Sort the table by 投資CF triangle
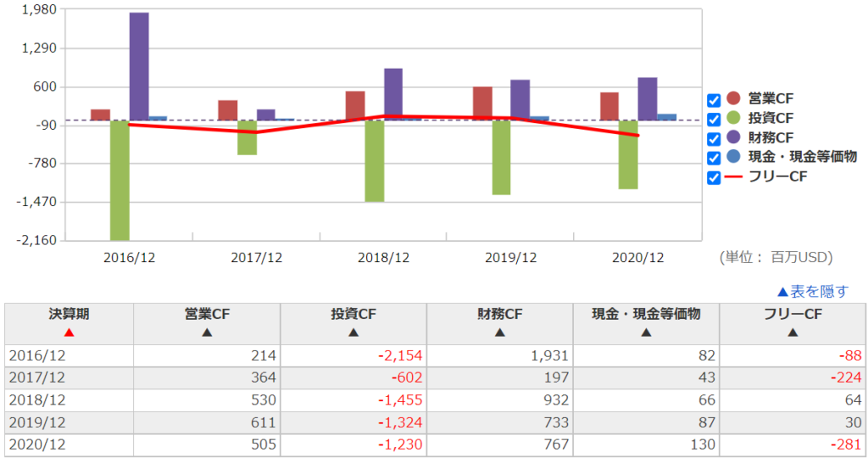868x458 pixels. tap(353, 332)
